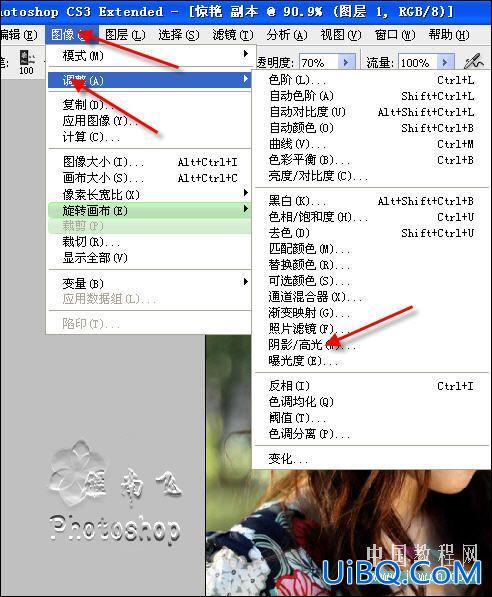Open the 帮助(H) menu
492x597 pixels.
click(x=449, y=35)
